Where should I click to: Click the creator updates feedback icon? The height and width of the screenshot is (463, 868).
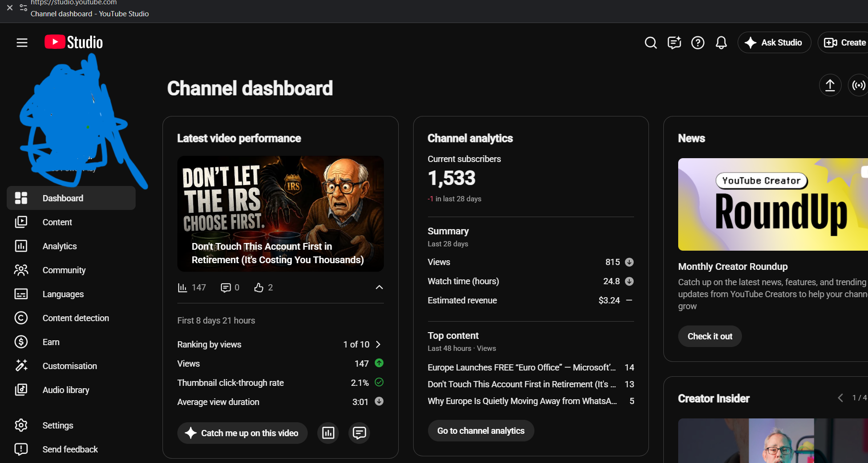[x=674, y=43]
